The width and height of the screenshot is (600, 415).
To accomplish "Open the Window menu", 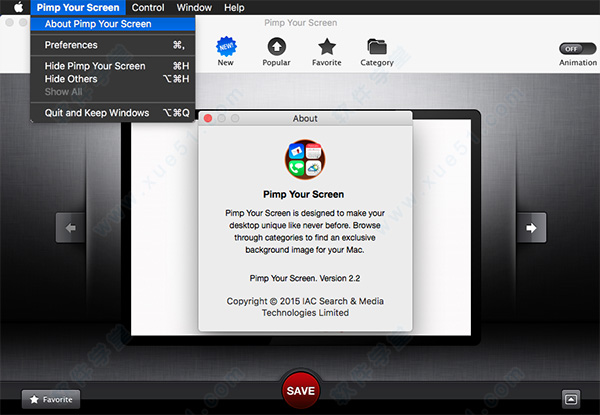I will 194,7.
